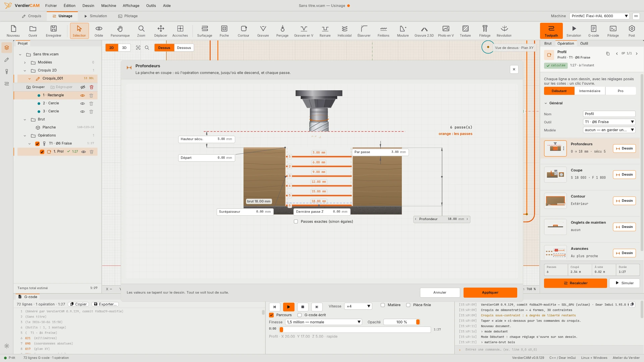Delete the 1 · Rectangle shape
The width and height of the screenshot is (644, 362).
pos(91,95)
